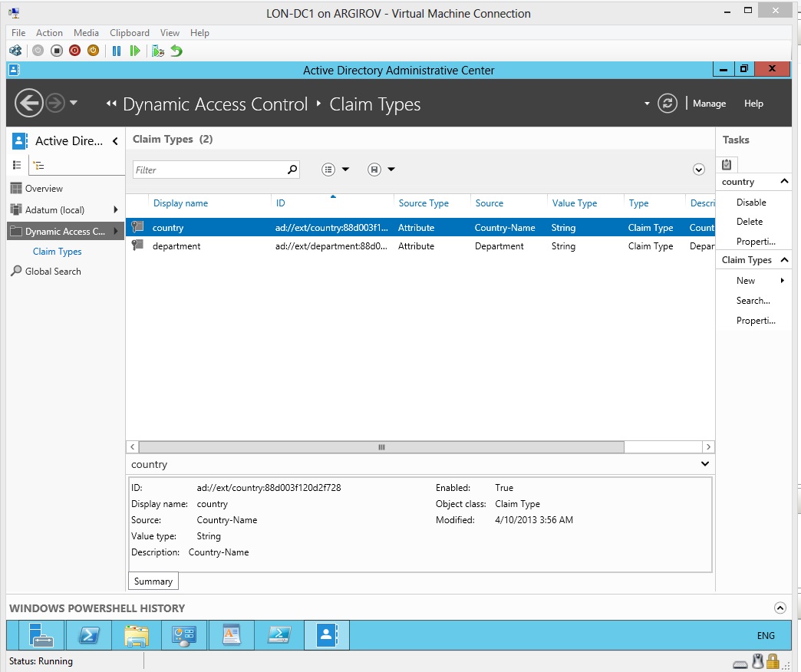Click the Active Directory Administrative Center taskbar icon
801x672 pixels.
327,634
